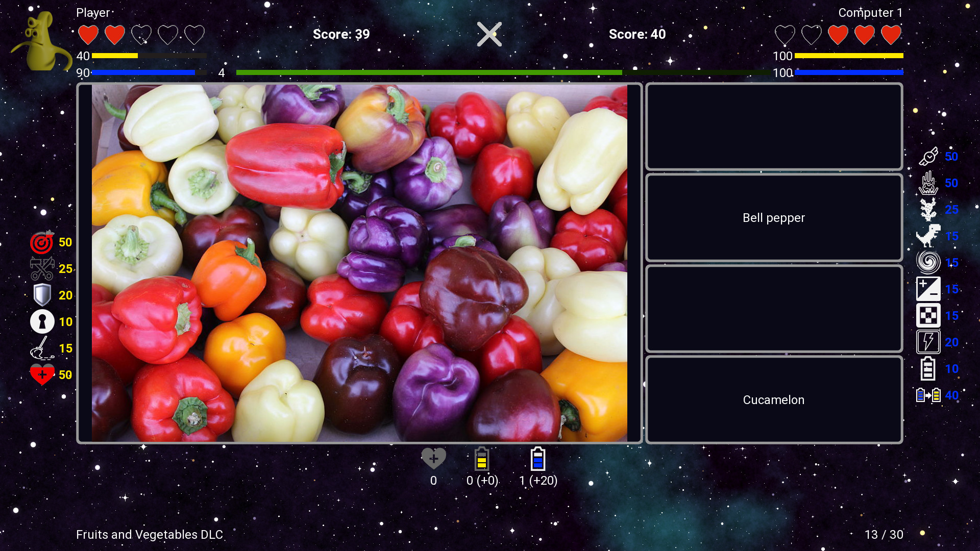This screenshot has width=980, height=551.
Task: Use the lightning bolt attack
Action: pyautogui.click(x=928, y=342)
